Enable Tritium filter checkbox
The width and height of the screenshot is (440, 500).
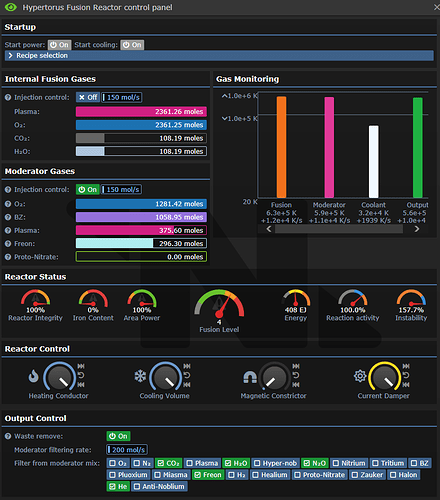(x=388, y=463)
